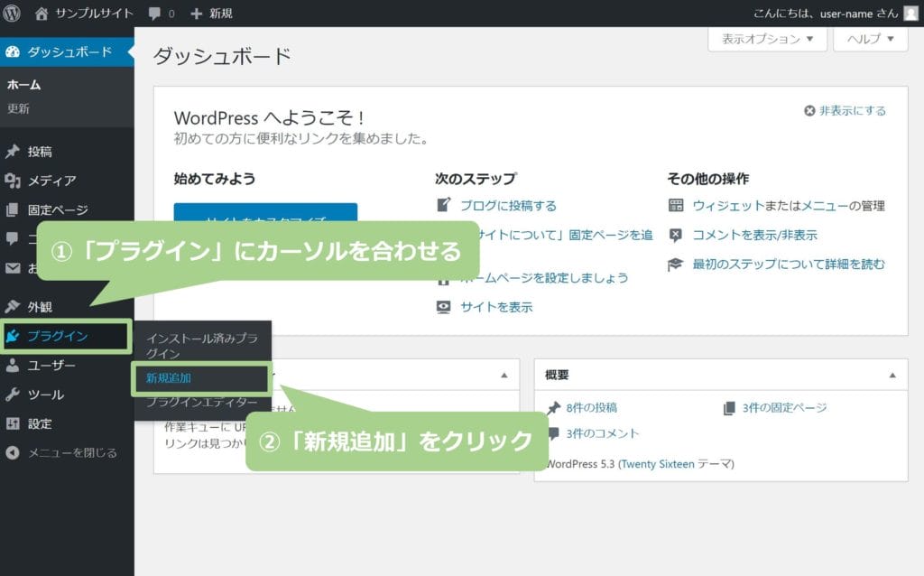Open コメントを表示/非表示 link
Screen dimensions: 924x576
tap(755, 235)
